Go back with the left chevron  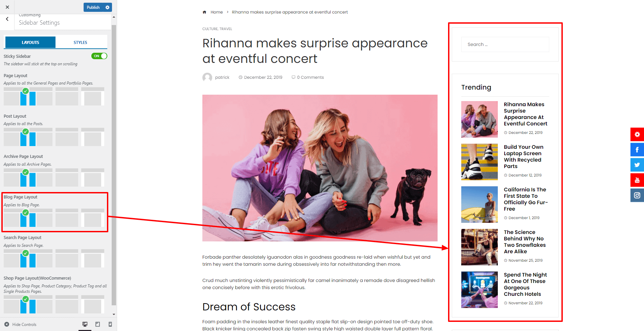(7, 19)
